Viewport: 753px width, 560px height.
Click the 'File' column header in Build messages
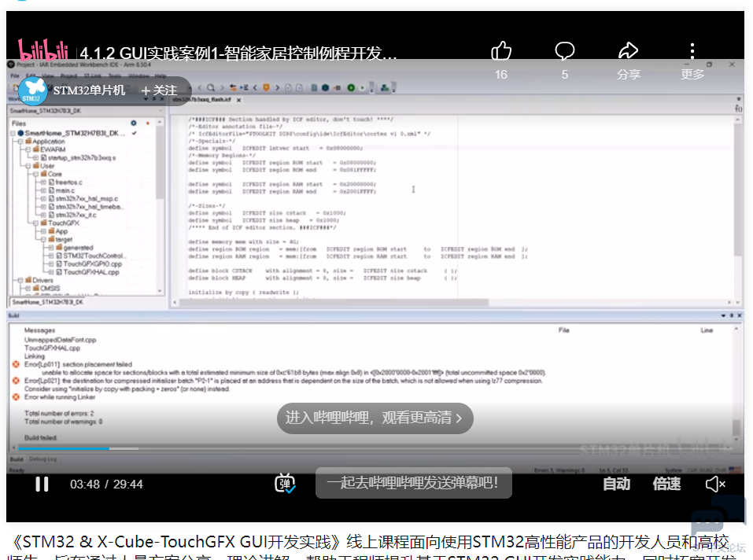pos(564,330)
